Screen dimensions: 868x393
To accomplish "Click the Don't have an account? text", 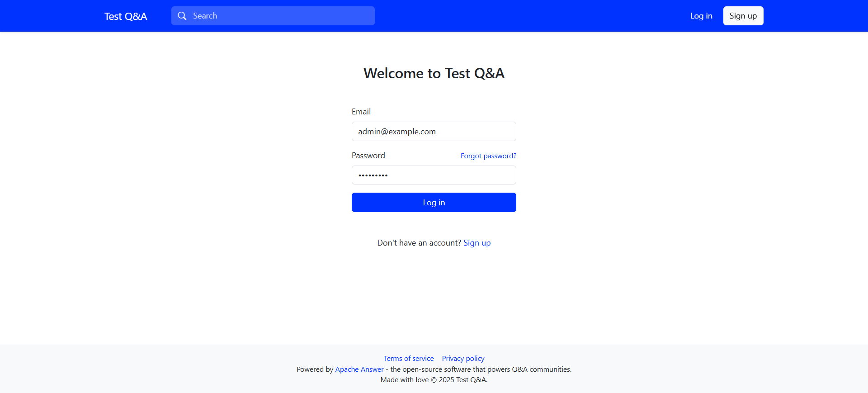I will [419, 243].
